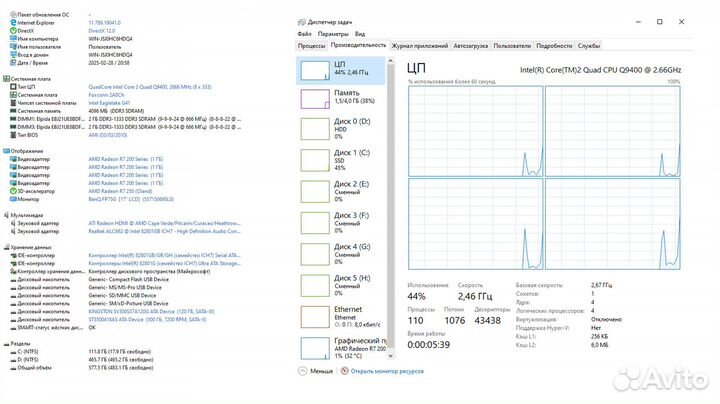The image size is (720, 404).
Task: Open the Файл menu in Task Manager
Action: pyautogui.click(x=304, y=34)
